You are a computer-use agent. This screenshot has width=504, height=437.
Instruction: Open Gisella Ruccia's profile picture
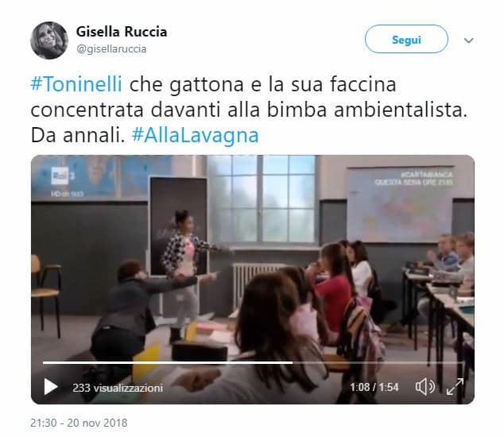coord(49,41)
